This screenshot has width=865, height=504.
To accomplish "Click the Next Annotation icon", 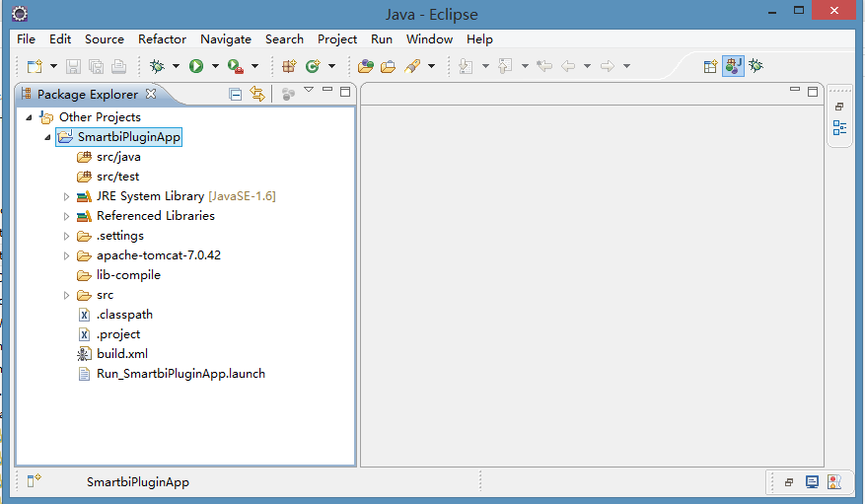I will tap(467, 66).
